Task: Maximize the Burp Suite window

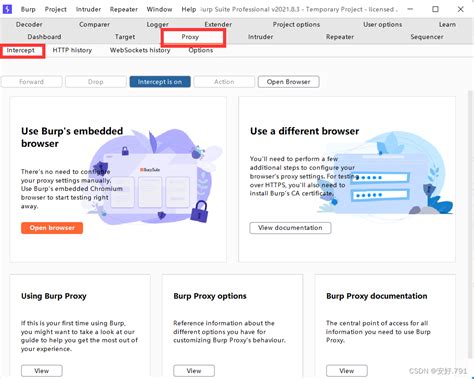Action: (x=435, y=9)
